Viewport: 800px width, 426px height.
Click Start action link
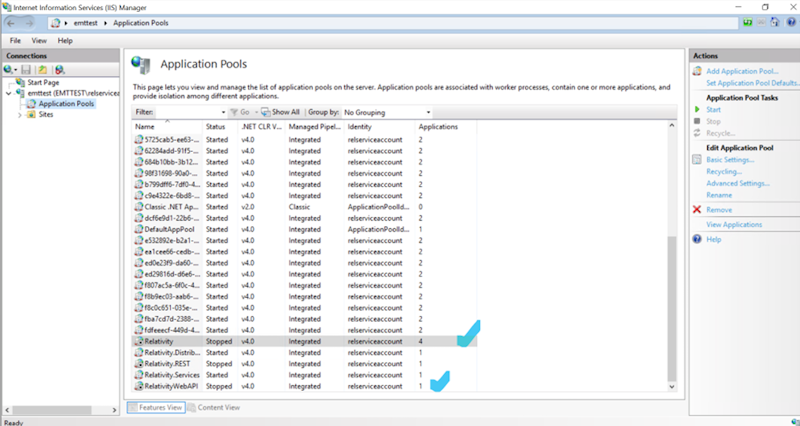tap(713, 109)
